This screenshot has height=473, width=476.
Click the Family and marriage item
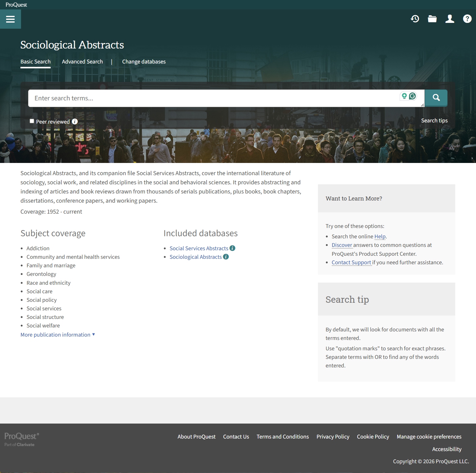(51, 265)
